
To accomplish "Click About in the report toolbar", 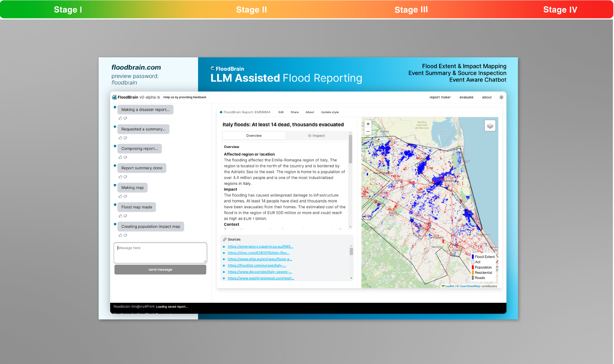I will pyautogui.click(x=310, y=112).
